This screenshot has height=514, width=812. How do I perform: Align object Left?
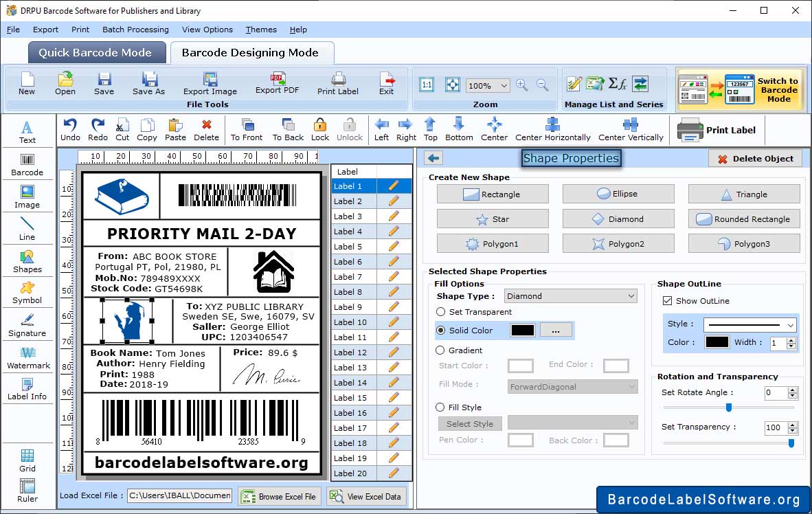[x=381, y=130]
